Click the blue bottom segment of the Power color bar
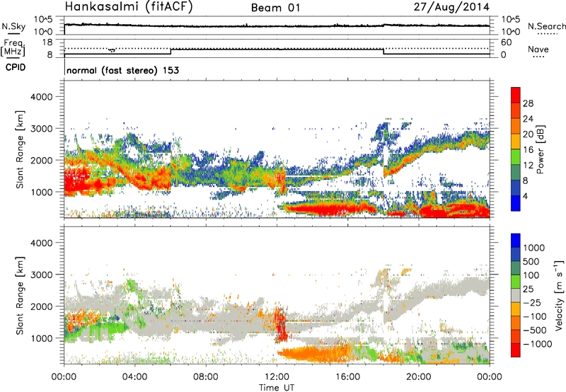566x392 pixels. [x=516, y=203]
